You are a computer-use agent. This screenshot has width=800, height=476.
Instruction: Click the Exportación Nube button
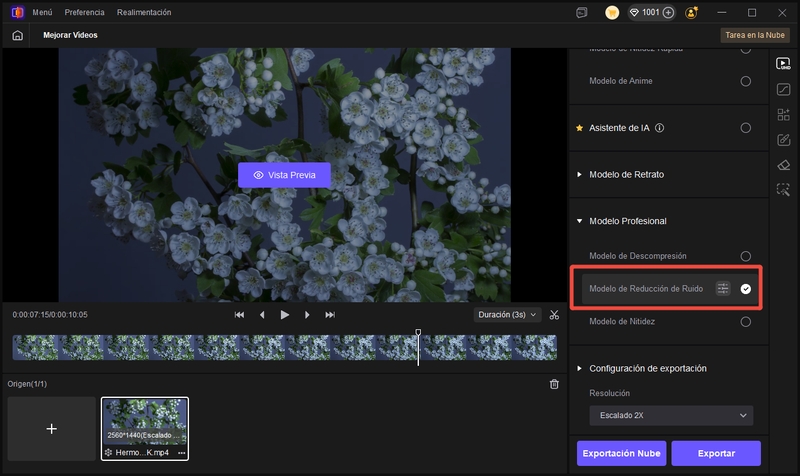(x=621, y=453)
